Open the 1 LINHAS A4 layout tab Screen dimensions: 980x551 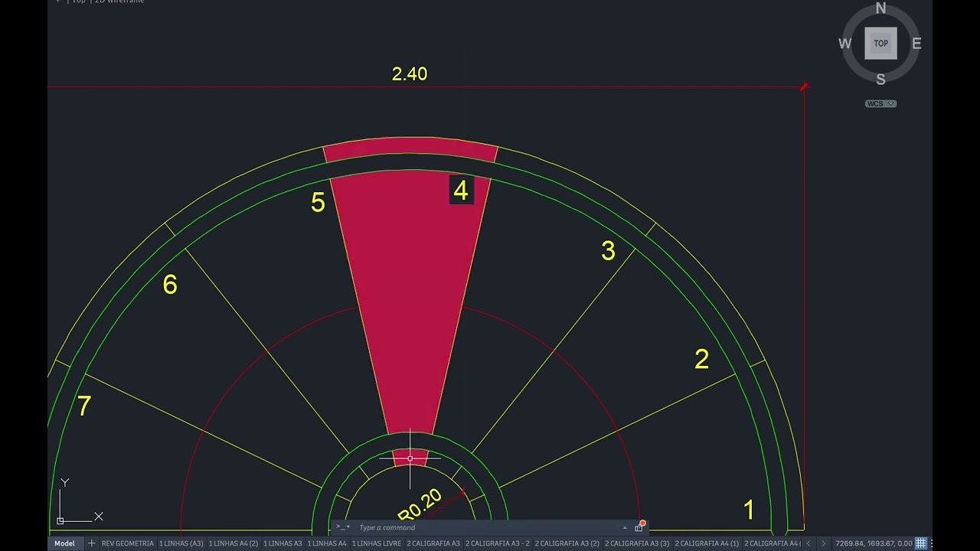[x=327, y=543]
